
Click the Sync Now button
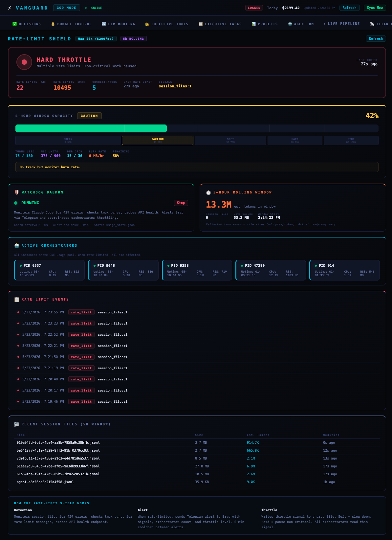point(375,8)
